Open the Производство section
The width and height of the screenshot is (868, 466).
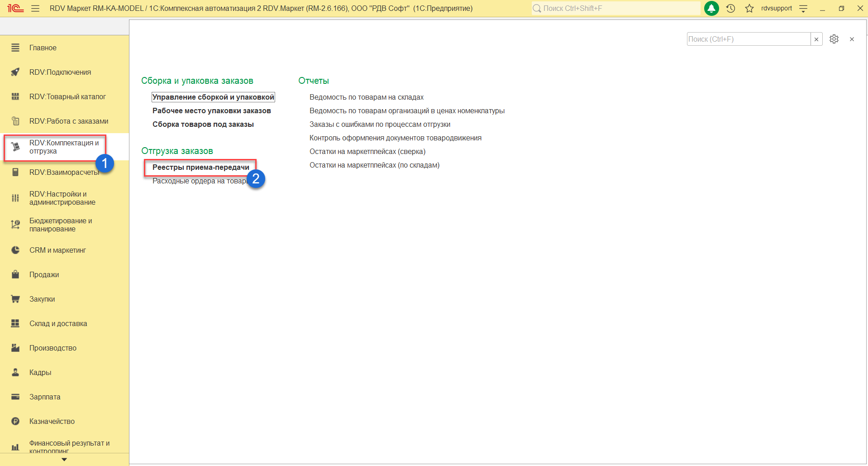[x=53, y=348]
